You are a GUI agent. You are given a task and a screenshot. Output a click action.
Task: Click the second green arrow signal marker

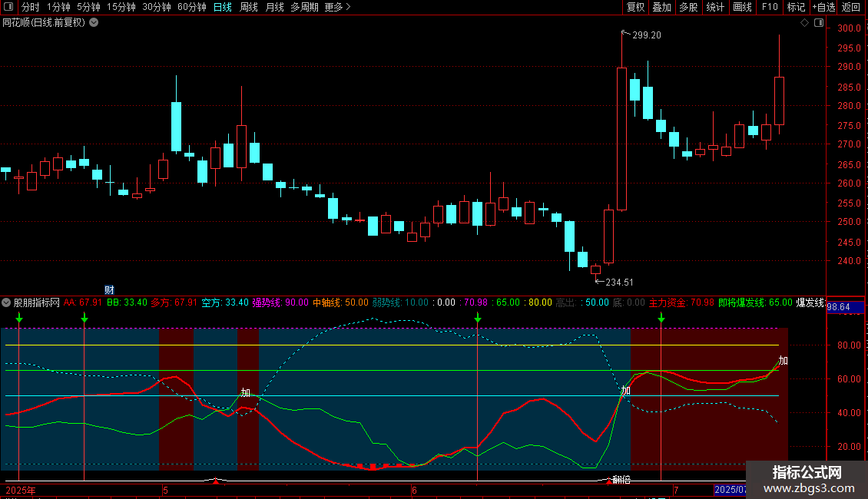[84, 318]
